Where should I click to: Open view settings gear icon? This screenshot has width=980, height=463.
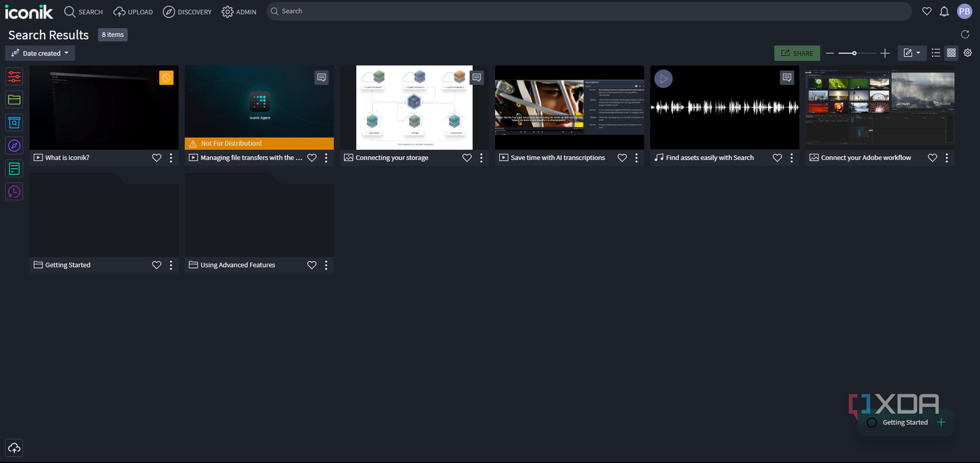tap(968, 53)
